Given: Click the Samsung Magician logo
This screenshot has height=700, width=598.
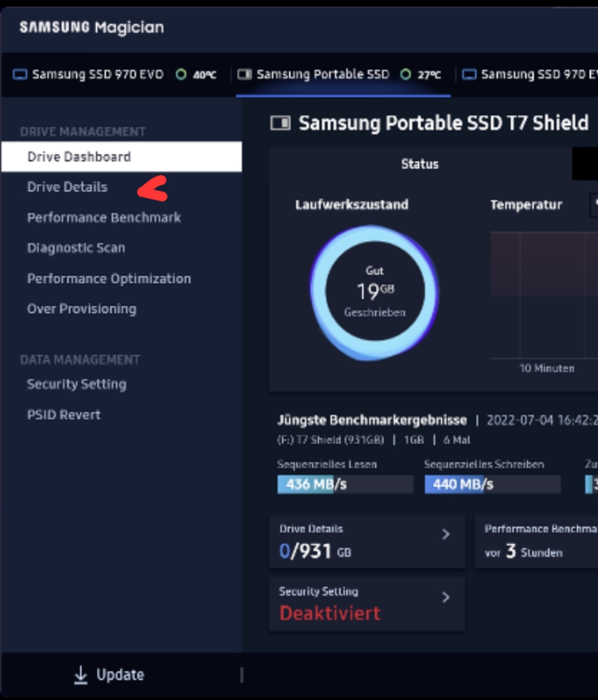Looking at the screenshot, I should (92, 27).
